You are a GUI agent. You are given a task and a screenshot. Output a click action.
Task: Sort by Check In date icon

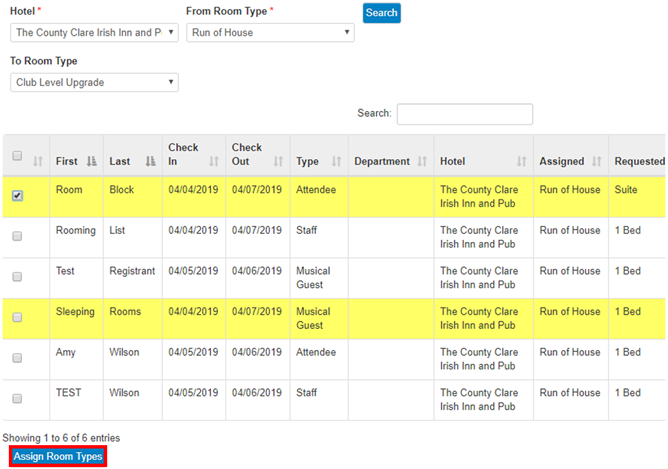pyautogui.click(x=213, y=161)
